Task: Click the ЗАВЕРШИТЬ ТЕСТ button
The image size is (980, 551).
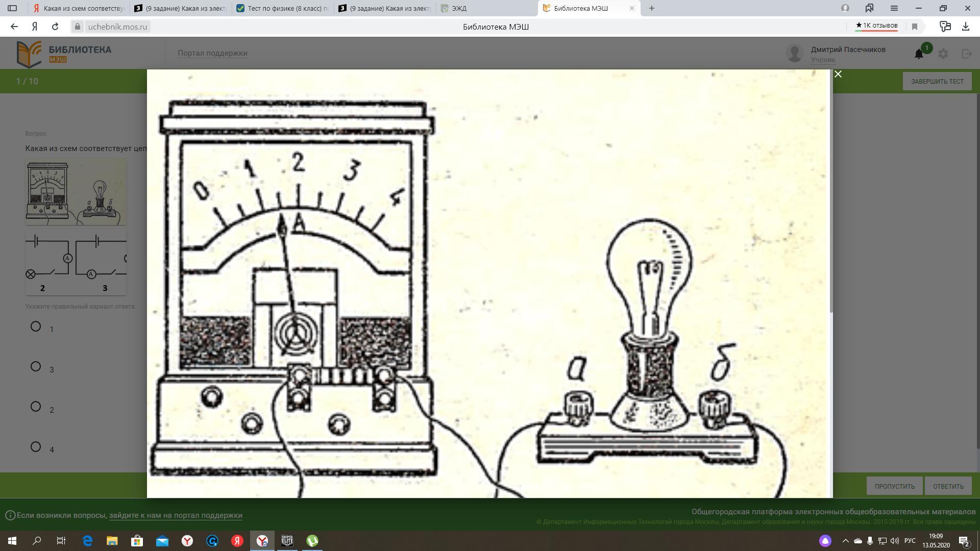Action: tap(937, 81)
